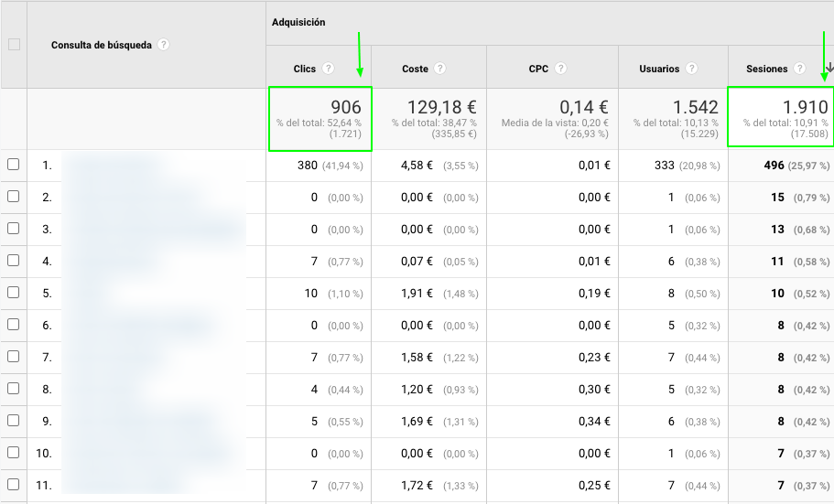This screenshot has height=504, width=834.
Task: Select row 9 users value 6
Action: 671,422
